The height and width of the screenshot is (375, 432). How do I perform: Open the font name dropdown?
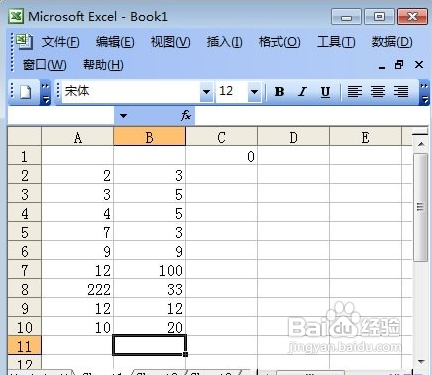point(206,92)
